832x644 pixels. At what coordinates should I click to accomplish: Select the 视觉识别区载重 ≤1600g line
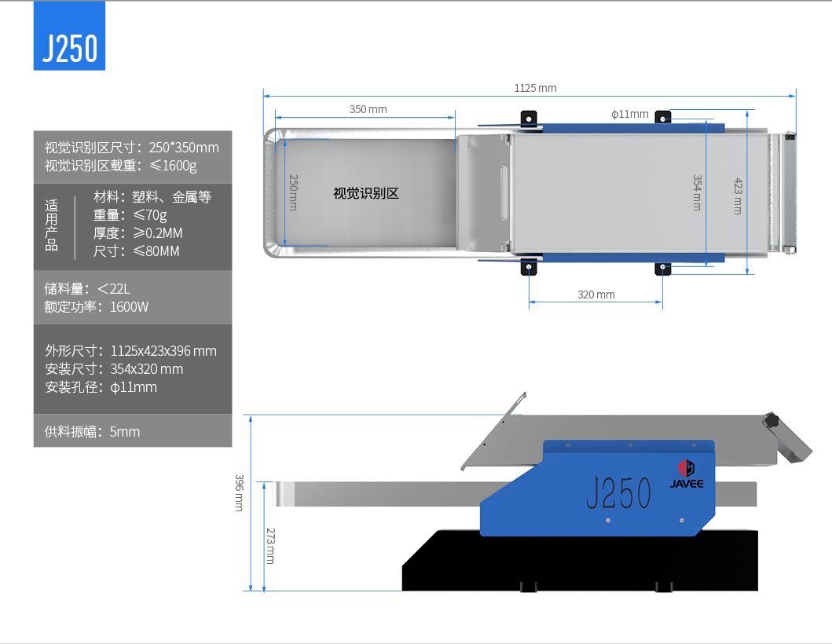point(120,166)
